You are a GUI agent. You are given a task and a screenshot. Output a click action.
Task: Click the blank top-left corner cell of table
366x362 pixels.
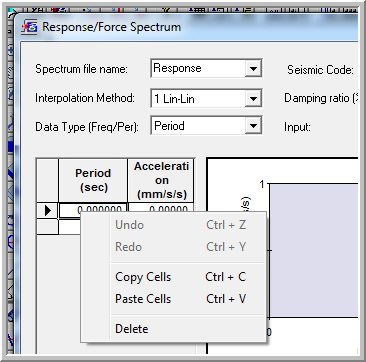(x=47, y=180)
